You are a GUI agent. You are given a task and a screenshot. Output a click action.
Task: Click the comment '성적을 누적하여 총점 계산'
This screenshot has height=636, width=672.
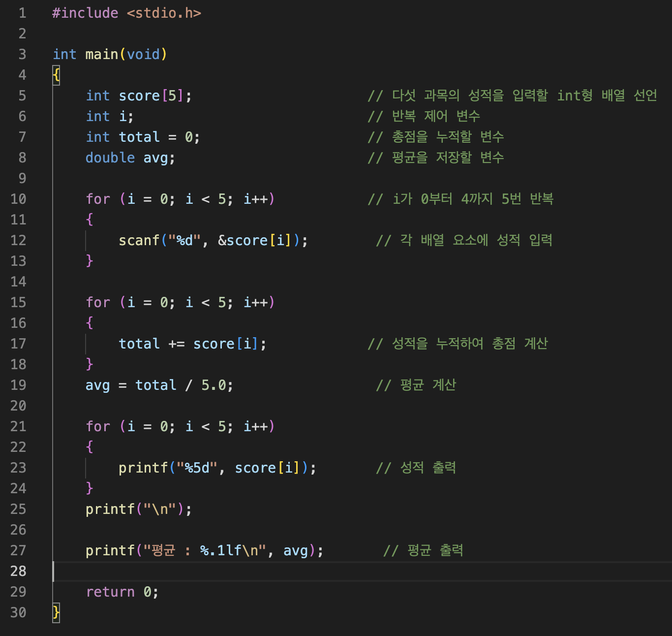(x=470, y=344)
